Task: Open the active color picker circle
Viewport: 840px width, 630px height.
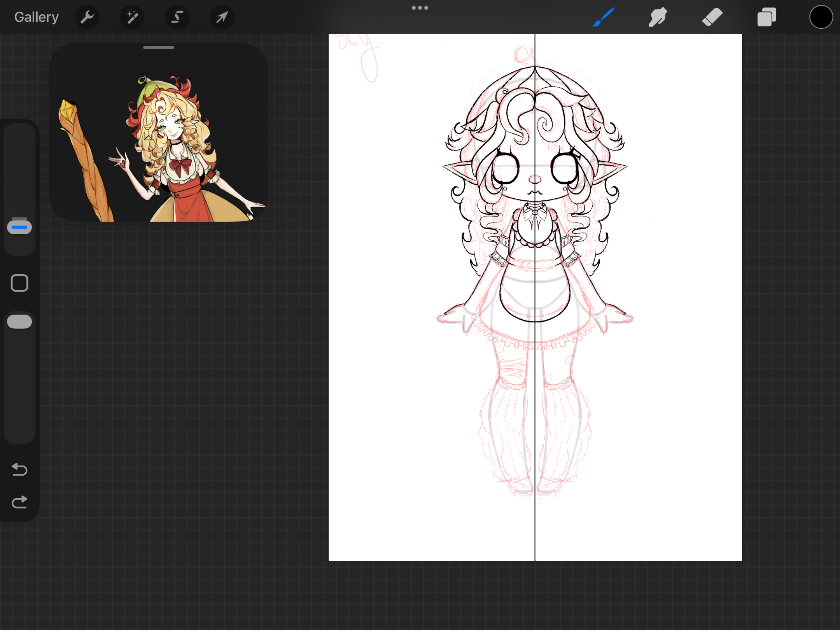Action: point(821,17)
